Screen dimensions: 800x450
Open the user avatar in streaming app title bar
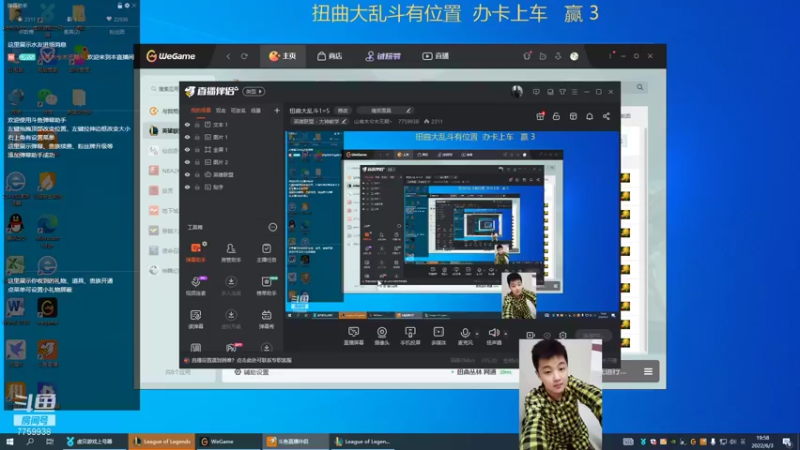click(517, 91)
